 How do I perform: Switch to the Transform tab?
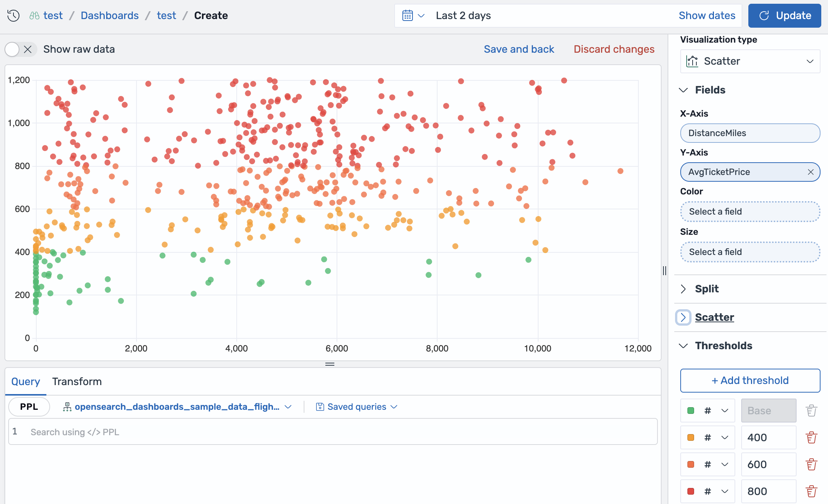tap(77, 381)
